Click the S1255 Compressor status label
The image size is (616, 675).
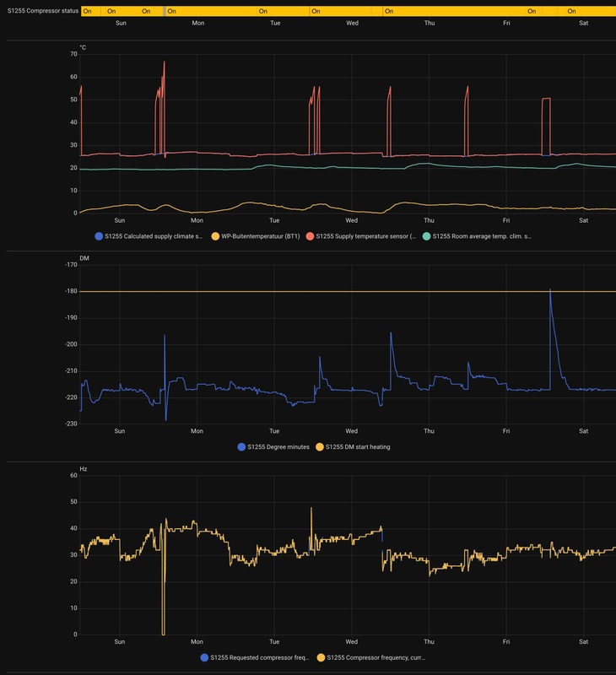coord(43,11)
